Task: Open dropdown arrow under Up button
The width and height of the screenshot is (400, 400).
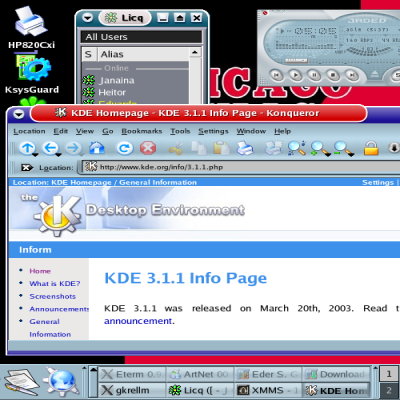Action: pyautogui.click(x=35, y=155)
